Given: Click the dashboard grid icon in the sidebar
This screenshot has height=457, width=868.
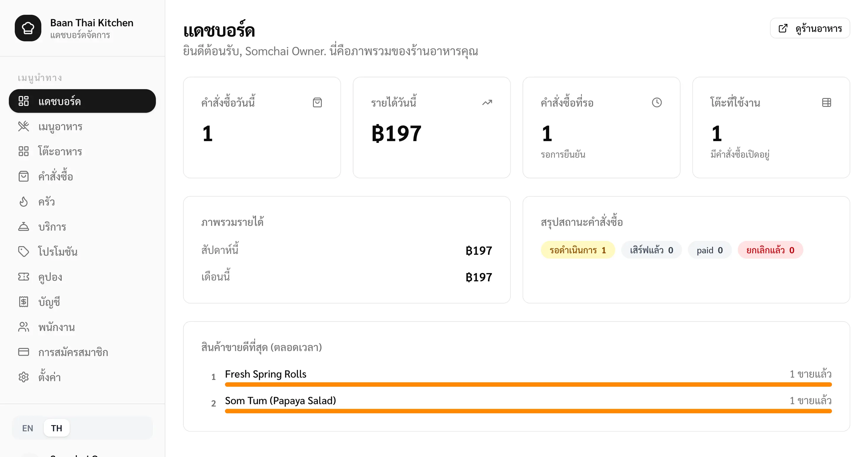Looking at the screenshot, I should [x=24, y=101].
